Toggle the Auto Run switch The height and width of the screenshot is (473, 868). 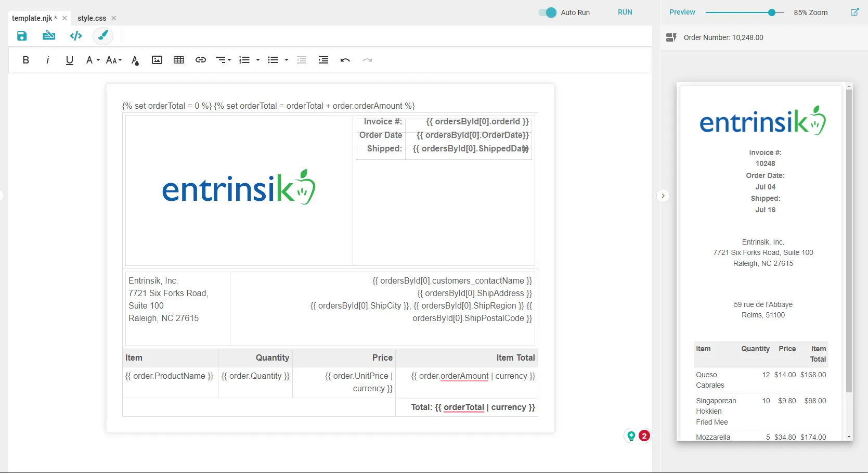click(548, 12)
